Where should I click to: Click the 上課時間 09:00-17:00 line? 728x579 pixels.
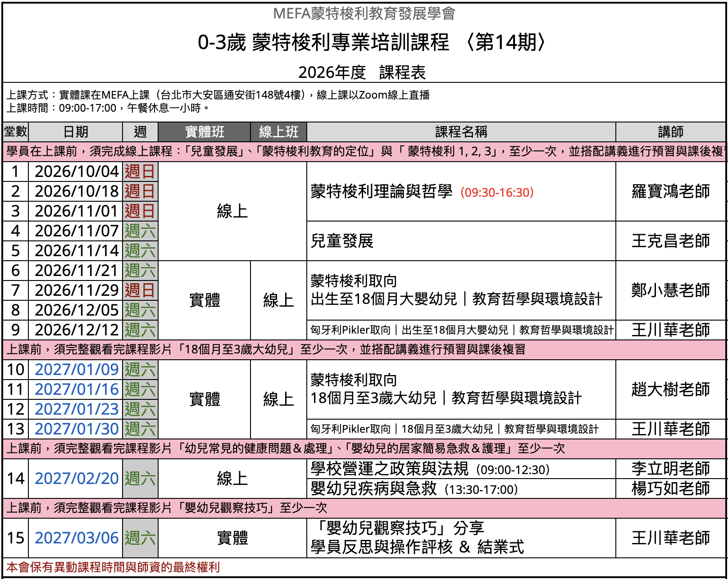tap(108, 108)
